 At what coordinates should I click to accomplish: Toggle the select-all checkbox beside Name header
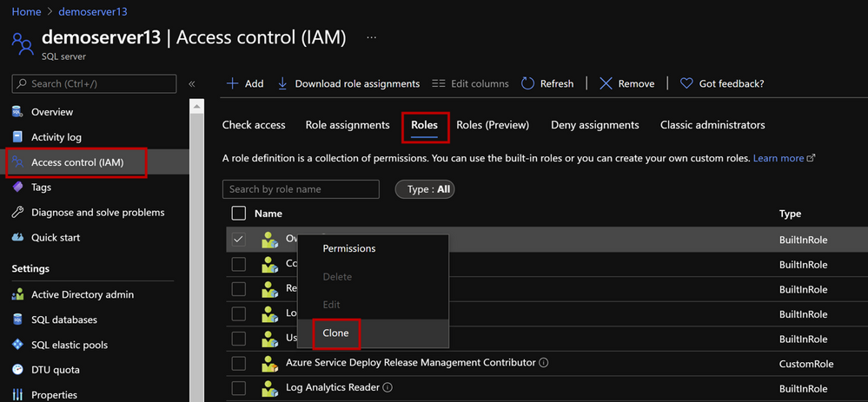(x=239, y=213)
